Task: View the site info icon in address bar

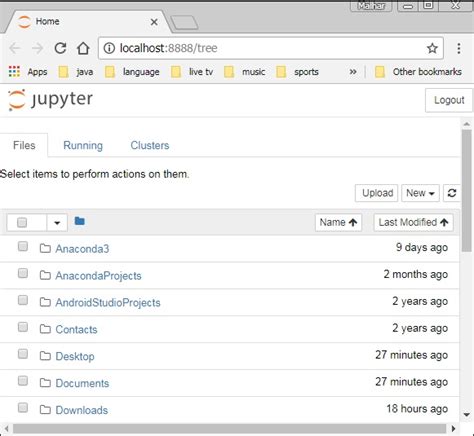Action: (109, 48)
